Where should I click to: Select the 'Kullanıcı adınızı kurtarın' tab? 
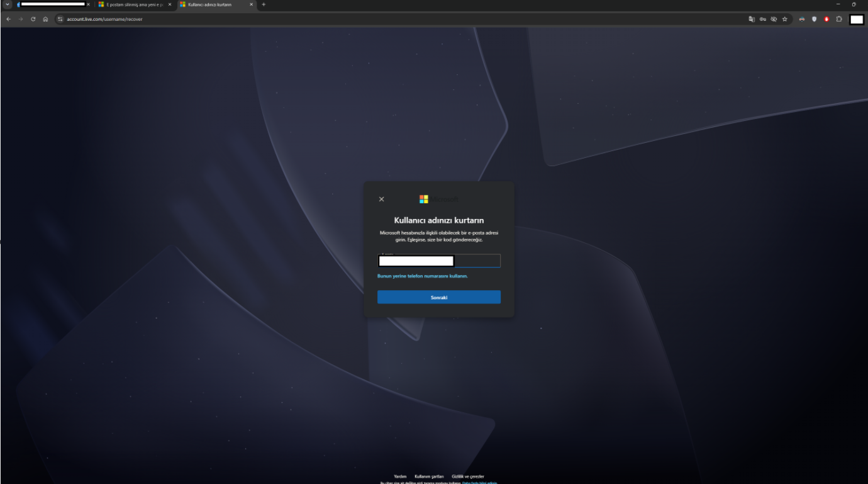point(216,4)
